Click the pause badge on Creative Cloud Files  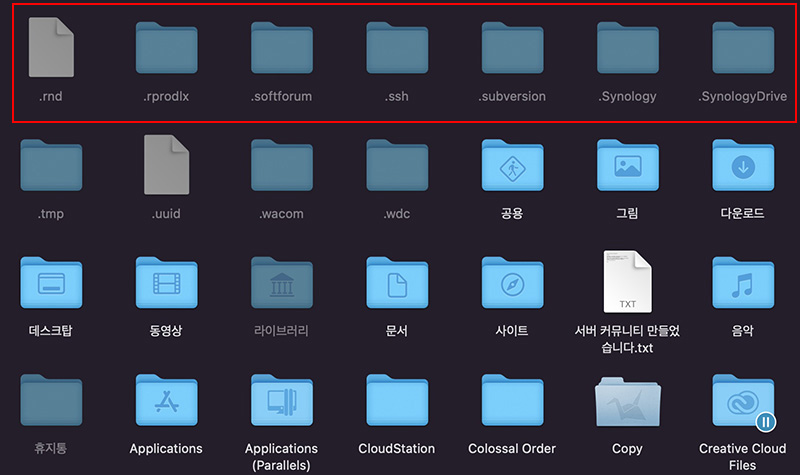tap(765, 422)
